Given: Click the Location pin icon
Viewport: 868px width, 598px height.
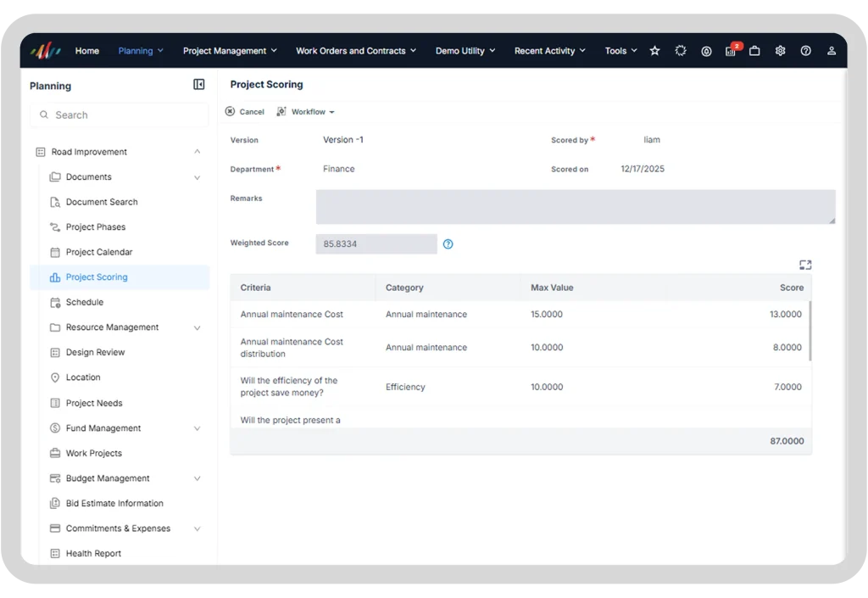Looking at the screenshot, I should point(55,377).
